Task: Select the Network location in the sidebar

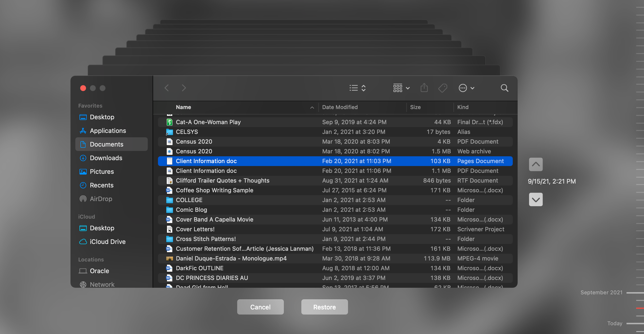Action: click(102, 284)
